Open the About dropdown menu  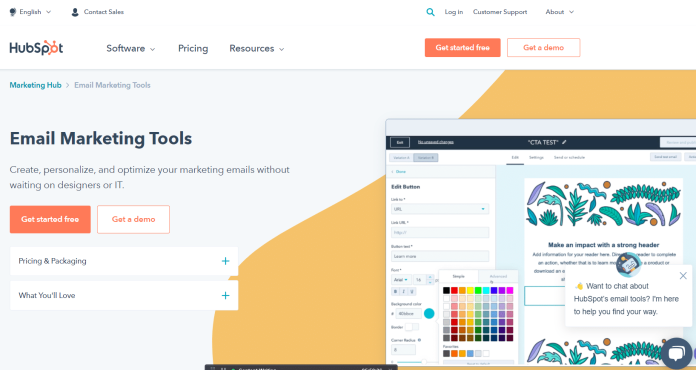click(x=559, y=12)
